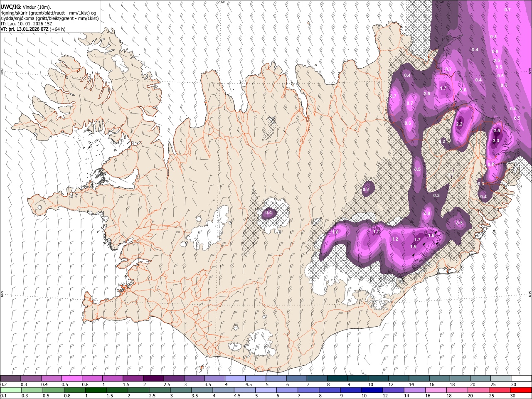
Task: Click the 0.4 value on the central glacier
Action: (x=269, y=213)
